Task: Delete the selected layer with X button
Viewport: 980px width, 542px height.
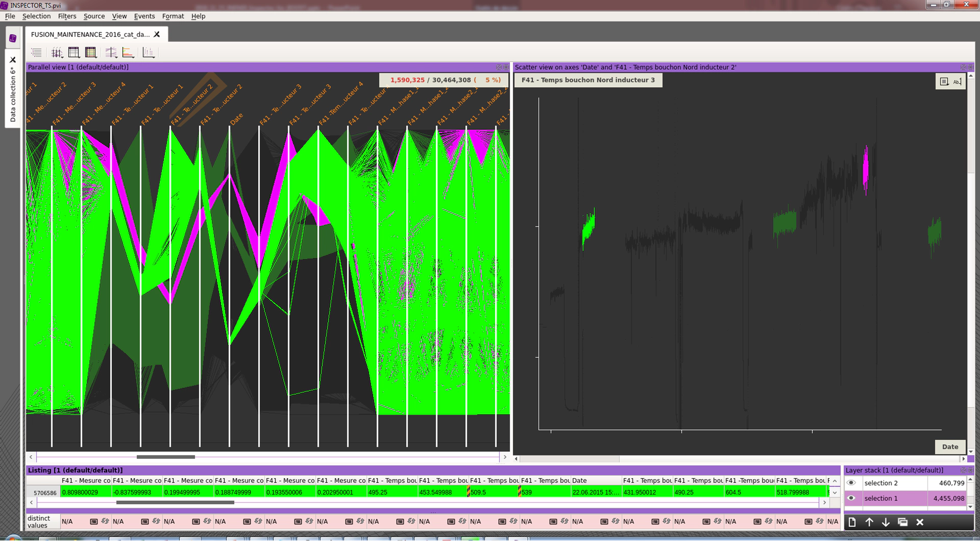Action: coord(920,523)
